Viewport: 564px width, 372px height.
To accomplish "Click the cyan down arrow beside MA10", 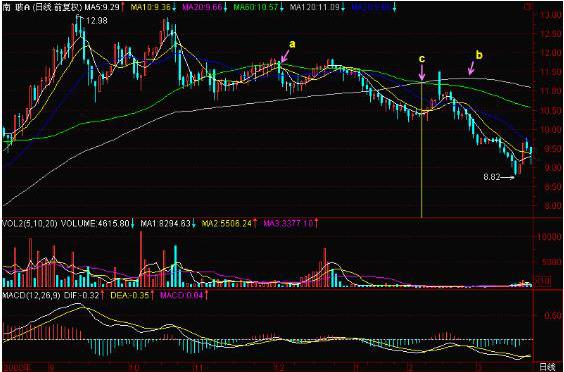I will [174, 7].
